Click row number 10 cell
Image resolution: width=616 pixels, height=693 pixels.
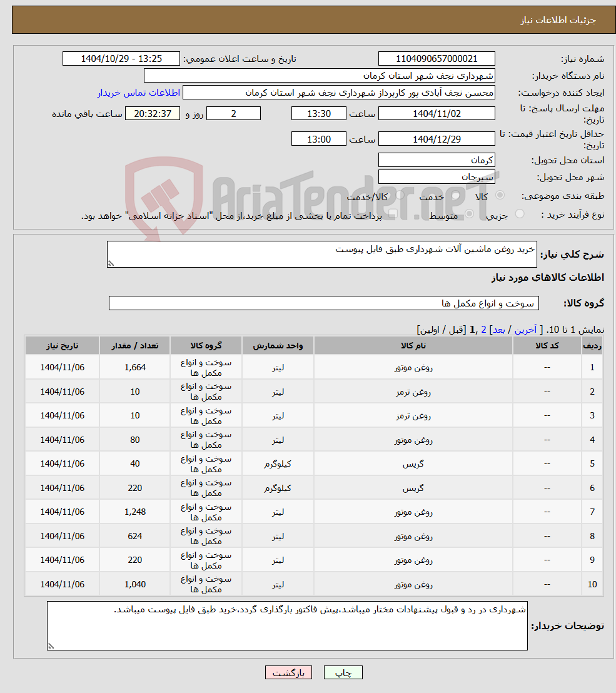tap(592, 584)
